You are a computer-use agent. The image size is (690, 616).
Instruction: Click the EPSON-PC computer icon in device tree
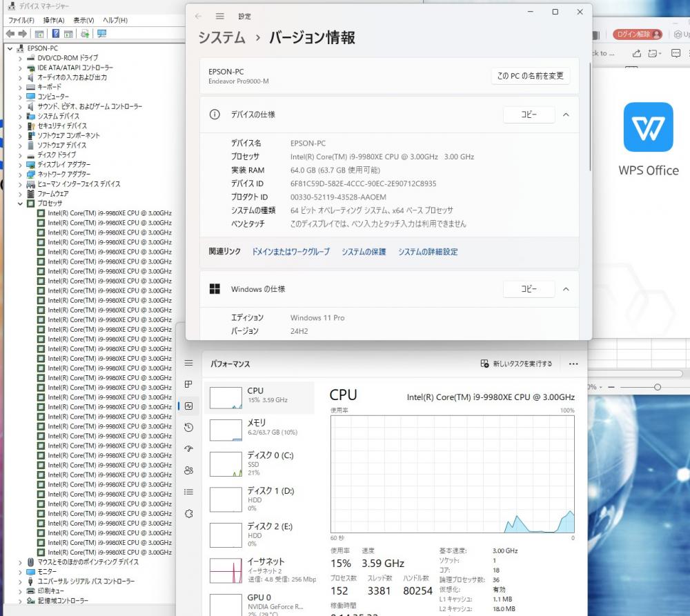pyautogui.click(x=21, y=48)
